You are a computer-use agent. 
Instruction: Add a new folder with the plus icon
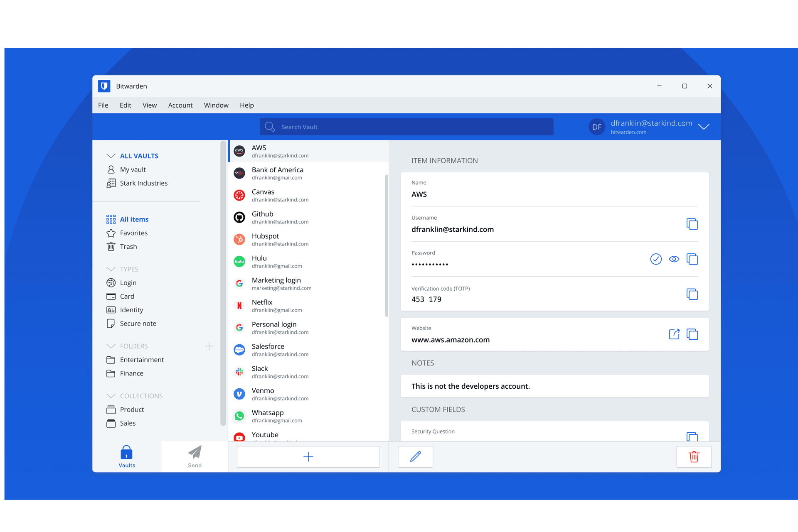coord(209,346)
